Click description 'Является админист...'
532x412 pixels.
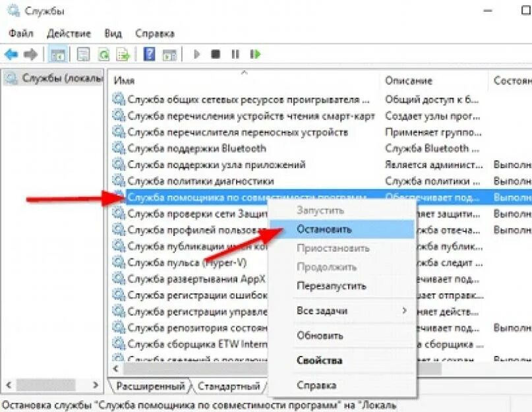click(x=434, y=165)
